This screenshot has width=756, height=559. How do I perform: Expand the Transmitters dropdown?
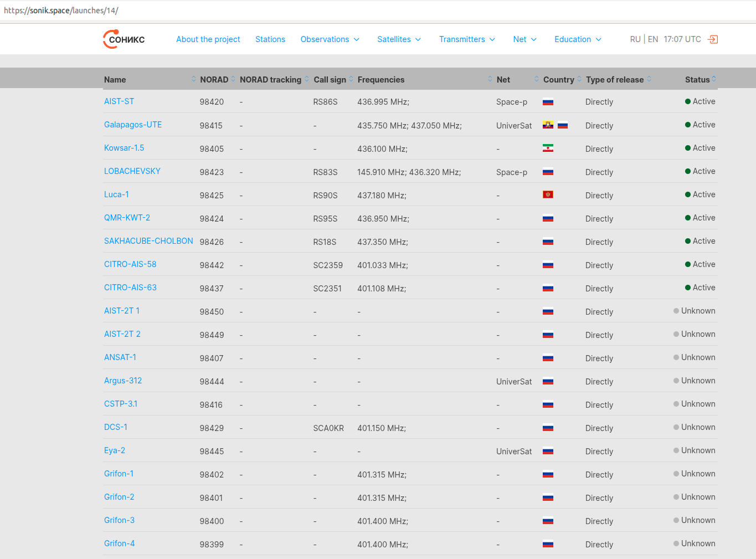click(467, 39)
